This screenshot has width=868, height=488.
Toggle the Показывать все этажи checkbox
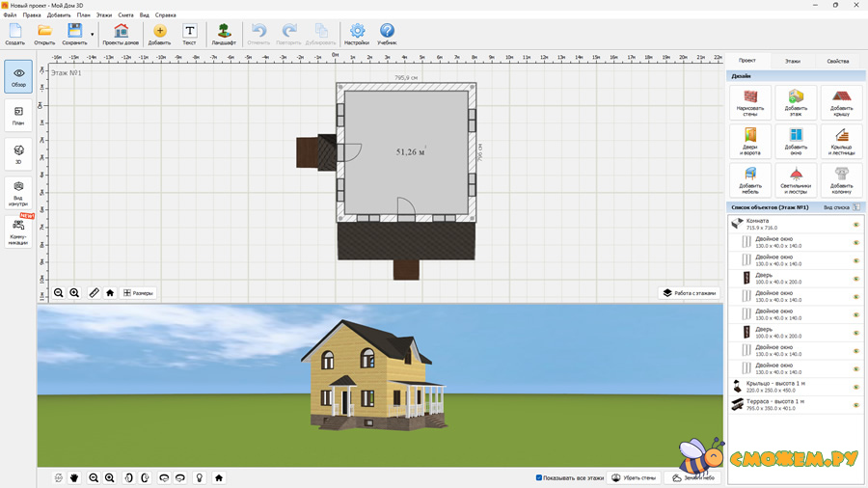[x=538, y=477]
